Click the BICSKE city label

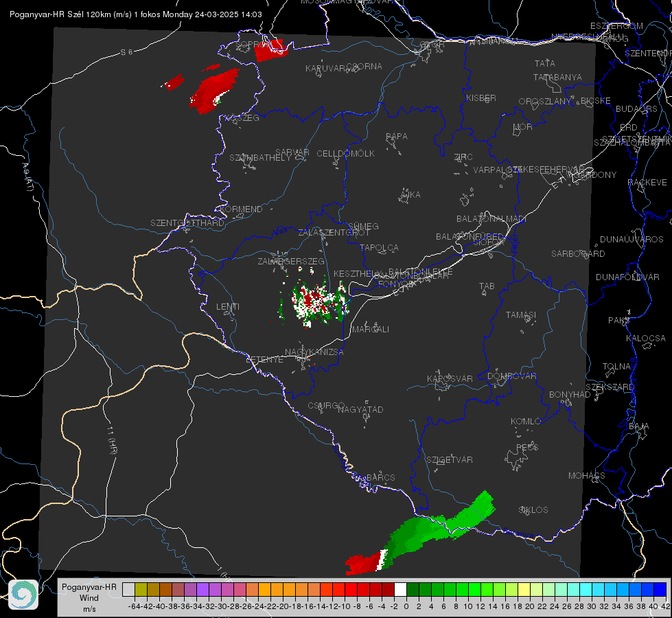tap(596, 101)
